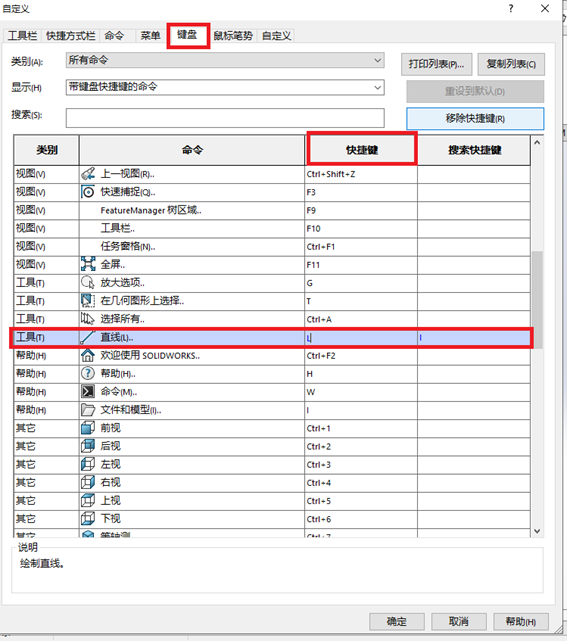The width and height of the screenshot is (567, 641).
Task: Click the 搜索快捷键 column header
Action: tap(474, 150)
